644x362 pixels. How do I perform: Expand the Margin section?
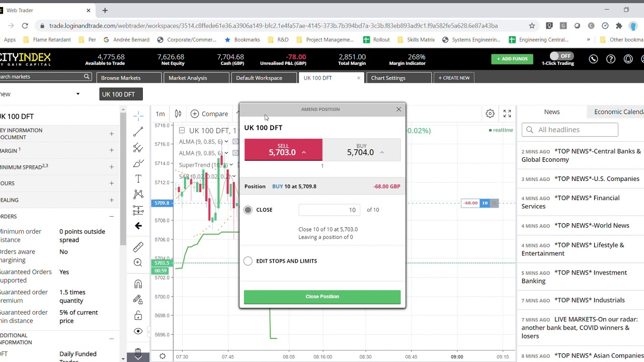pyautogui.click(x=111, y=150)
